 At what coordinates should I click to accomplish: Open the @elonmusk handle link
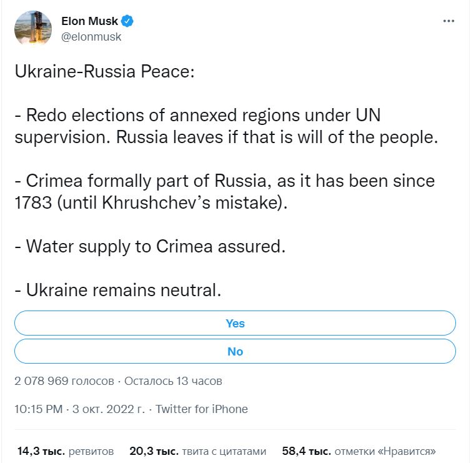click(x=91, y=36)
